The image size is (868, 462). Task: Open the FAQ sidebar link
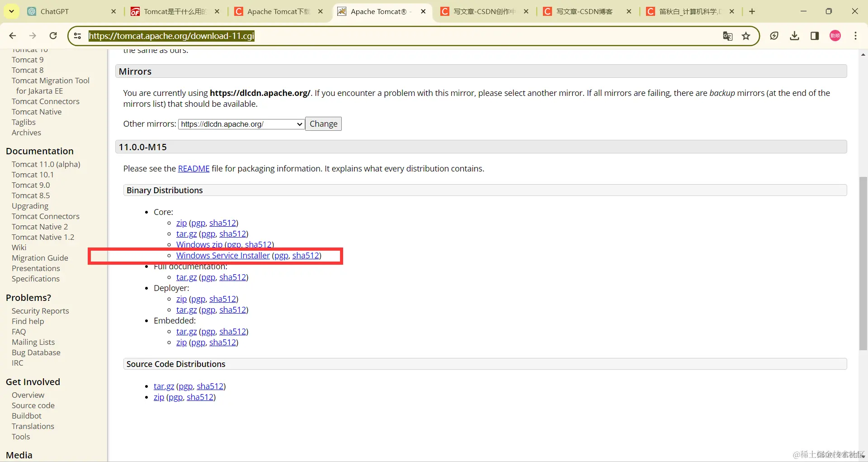click(x=19, y=332)
